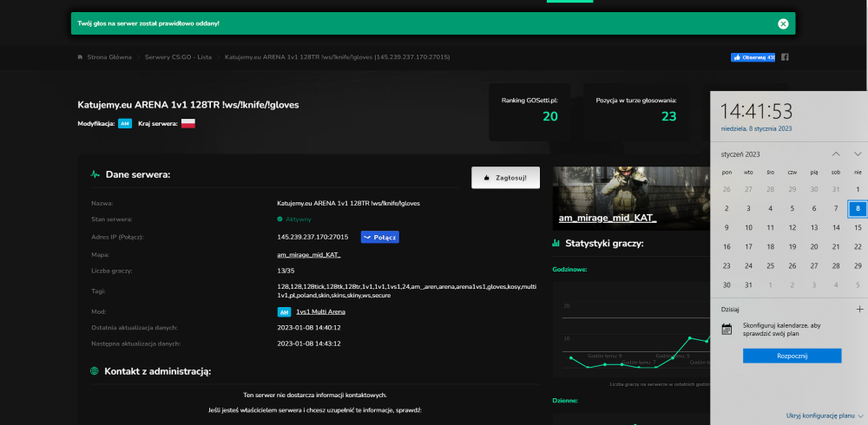Click the server IP 145.239.237.170:27015
Screen dimensions: 868x425
pyautogui.click(x=312, y=237)
